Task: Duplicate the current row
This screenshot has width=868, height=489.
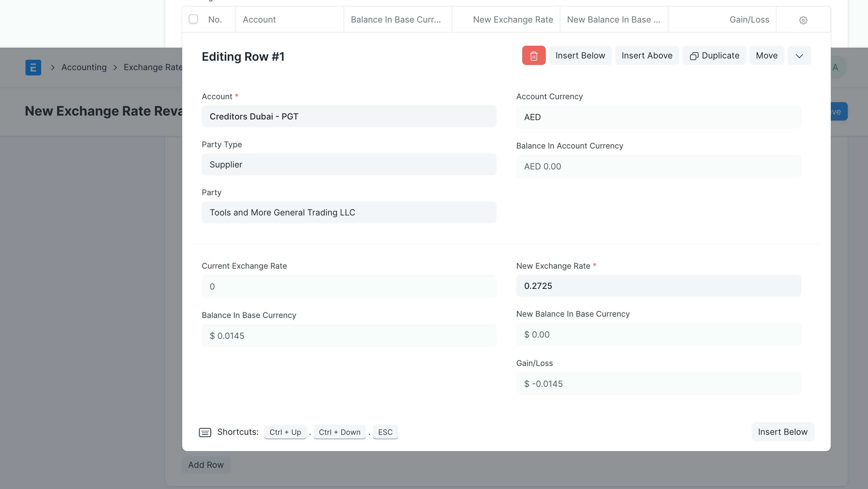Action: coord(714,55)
